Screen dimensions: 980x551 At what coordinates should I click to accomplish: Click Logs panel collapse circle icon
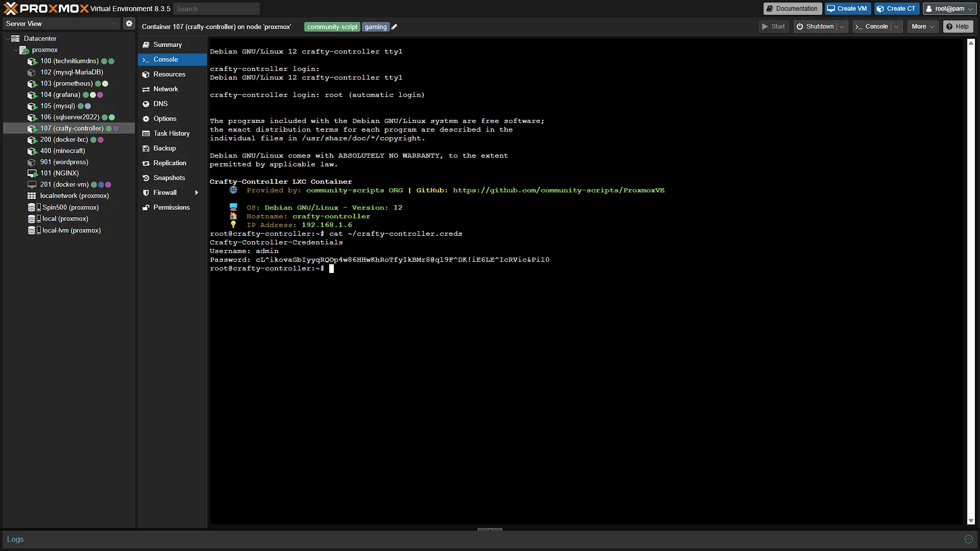[968, 539]
